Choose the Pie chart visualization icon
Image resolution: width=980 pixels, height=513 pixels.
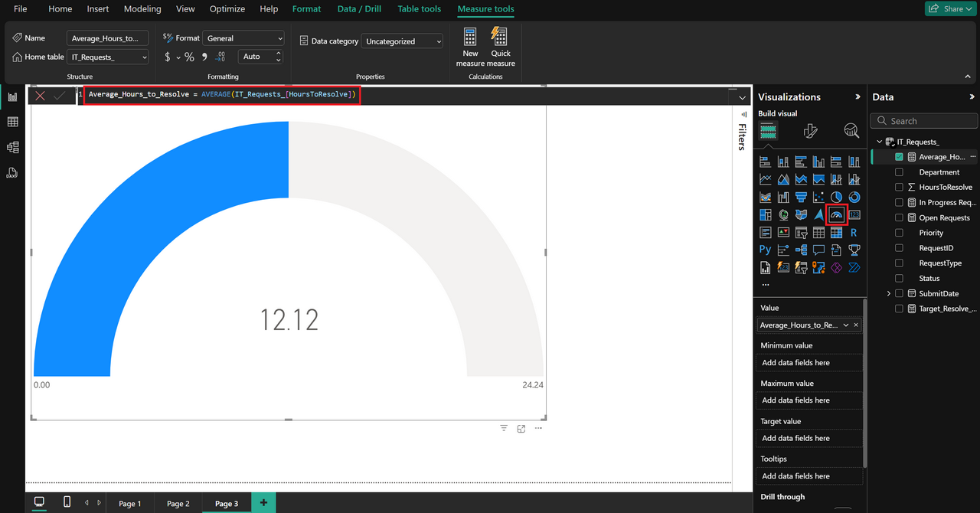837,198
